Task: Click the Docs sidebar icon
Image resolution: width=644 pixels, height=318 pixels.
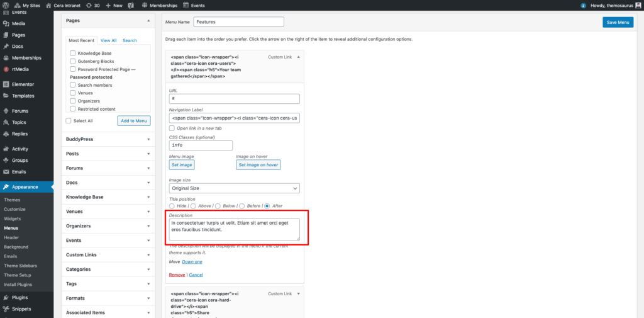Action: point(6,47)
